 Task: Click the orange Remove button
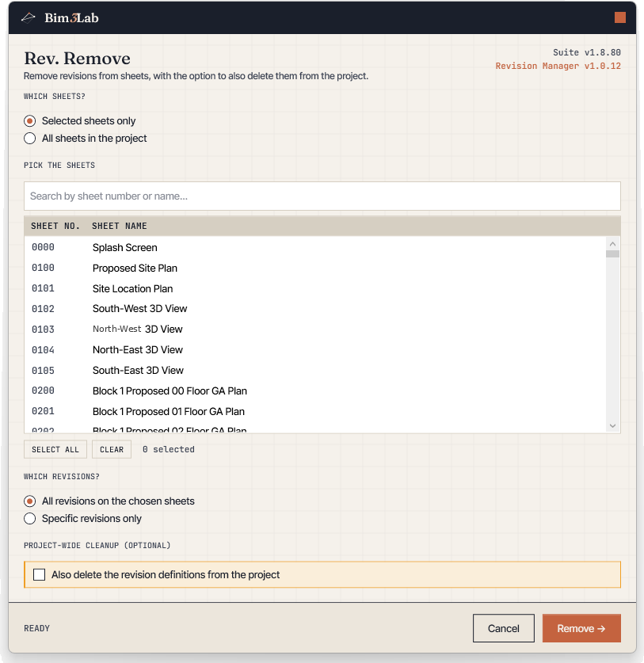(x=581, y=628)
